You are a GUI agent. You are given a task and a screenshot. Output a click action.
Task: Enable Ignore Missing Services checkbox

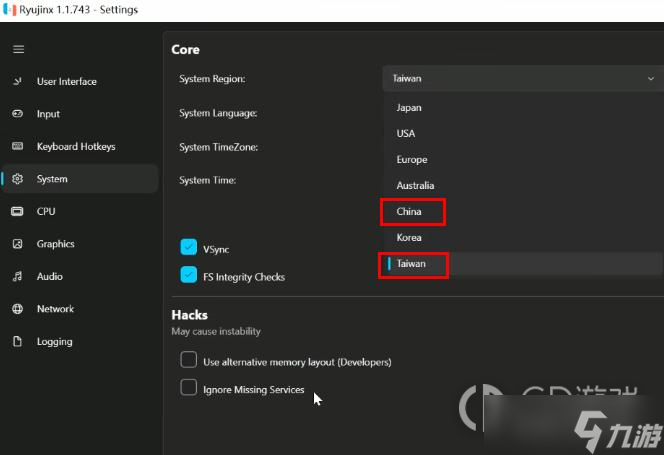point(188,387)
